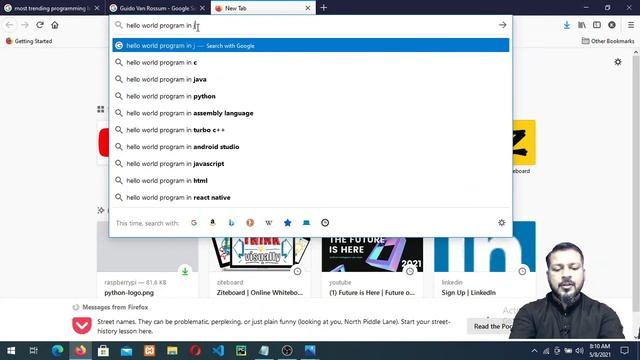Open search settings gear in dropdown
The height and width of the screenshot is (360, 640).
(x=502, y=222)
